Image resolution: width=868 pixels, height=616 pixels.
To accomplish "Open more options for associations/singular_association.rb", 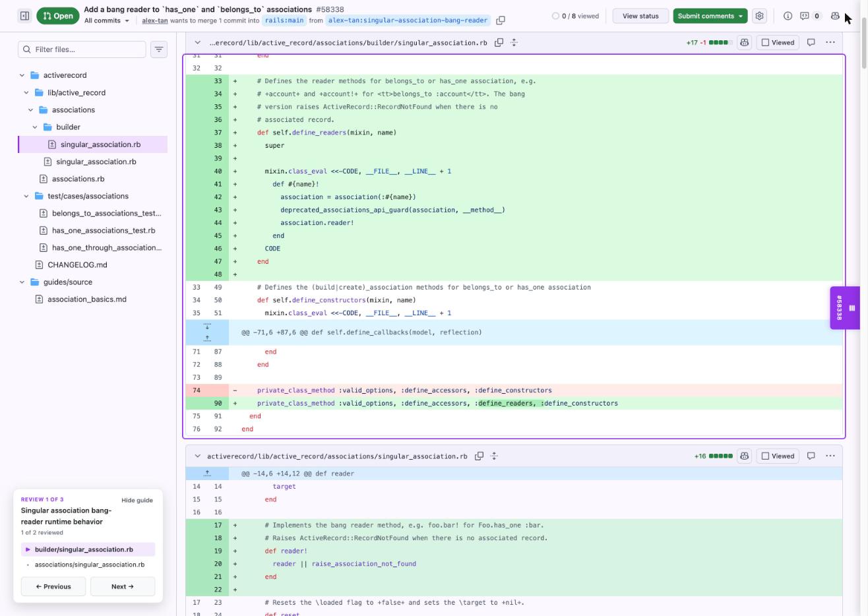I will 830,456.
